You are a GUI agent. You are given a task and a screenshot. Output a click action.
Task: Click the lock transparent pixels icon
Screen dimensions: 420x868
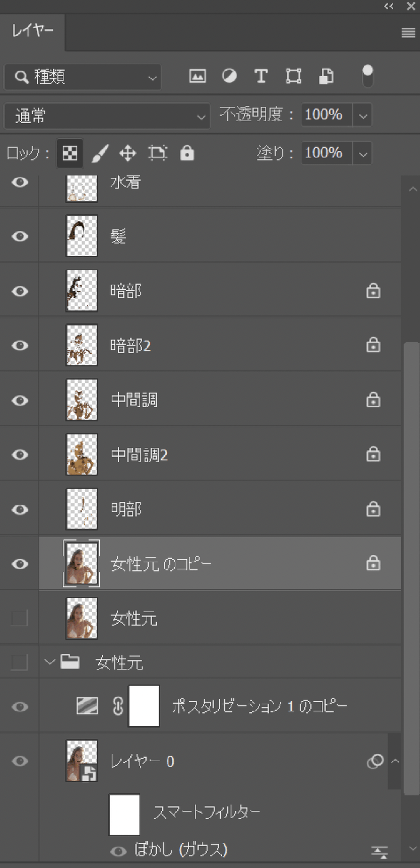point(70,153)
